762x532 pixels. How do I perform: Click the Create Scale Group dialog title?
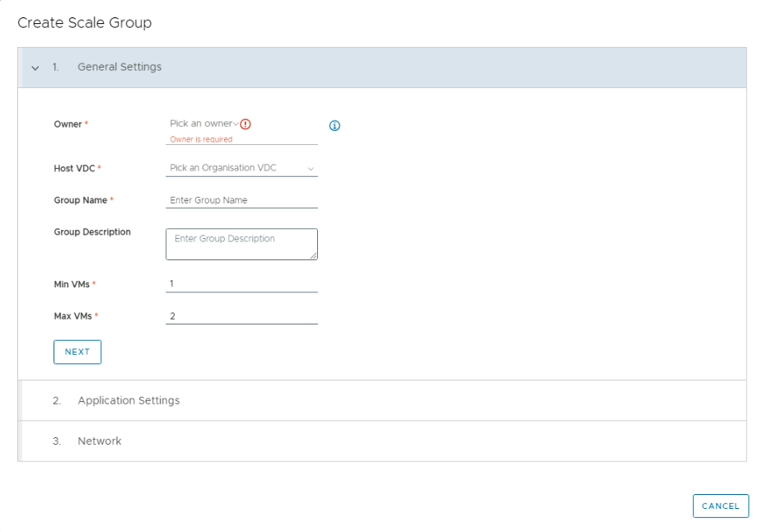pos(85,23)
